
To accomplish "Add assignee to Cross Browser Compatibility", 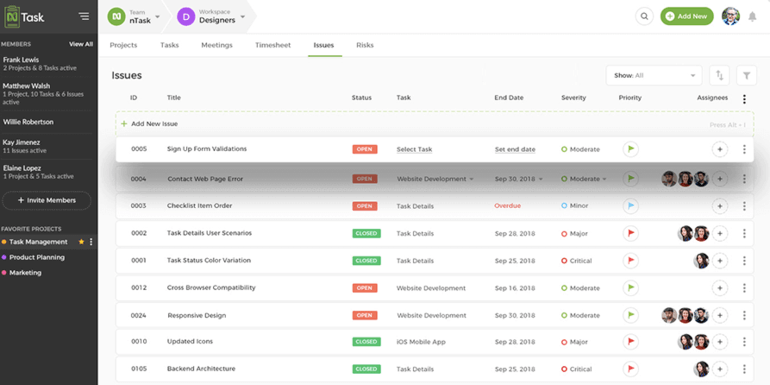I will [x=720, y=288].
